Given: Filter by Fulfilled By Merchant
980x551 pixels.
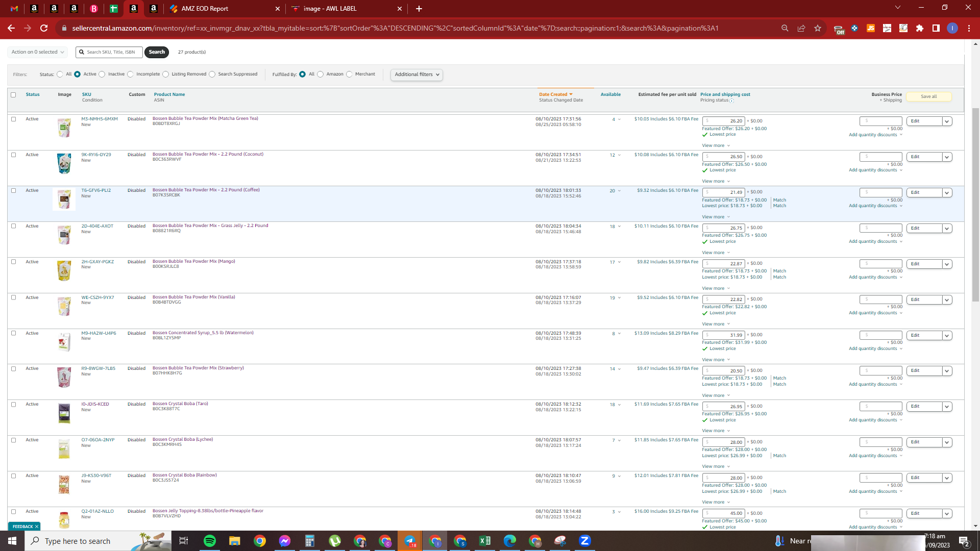Looking at the screenshot, I should [349, 74].
